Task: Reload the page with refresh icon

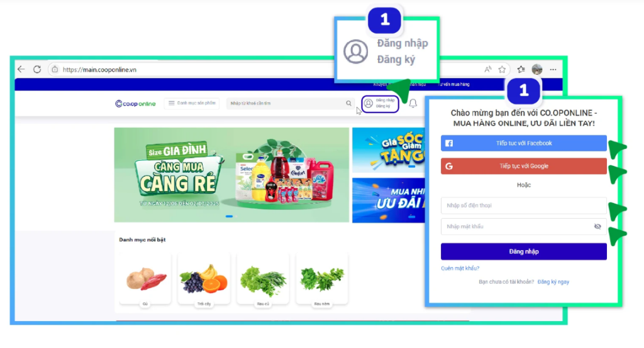Action: [x=37, y=69]
